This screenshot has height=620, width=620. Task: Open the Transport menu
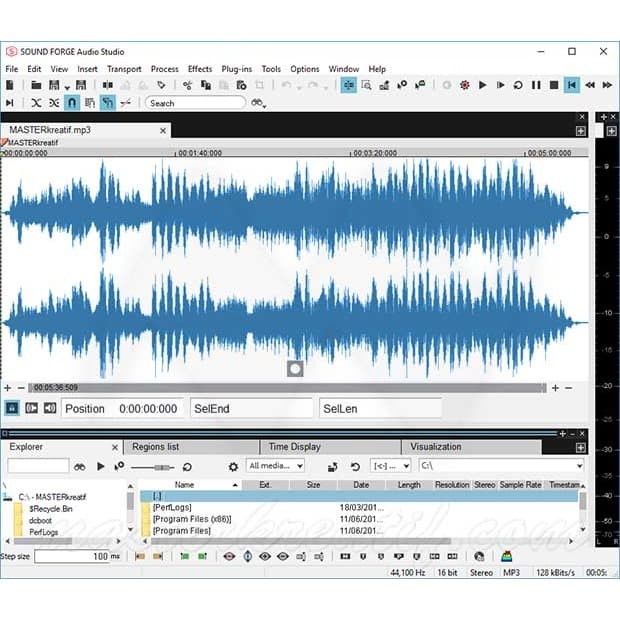click(x=124, y=69)
